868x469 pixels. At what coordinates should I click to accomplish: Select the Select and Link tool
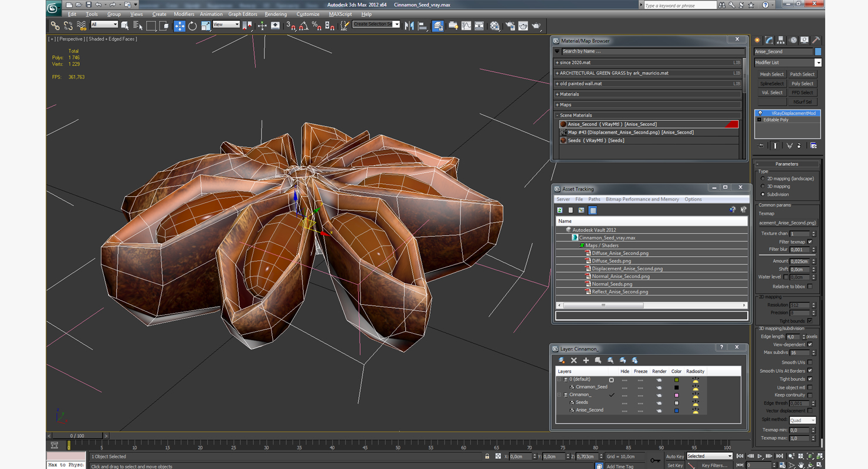pos(55,26)
